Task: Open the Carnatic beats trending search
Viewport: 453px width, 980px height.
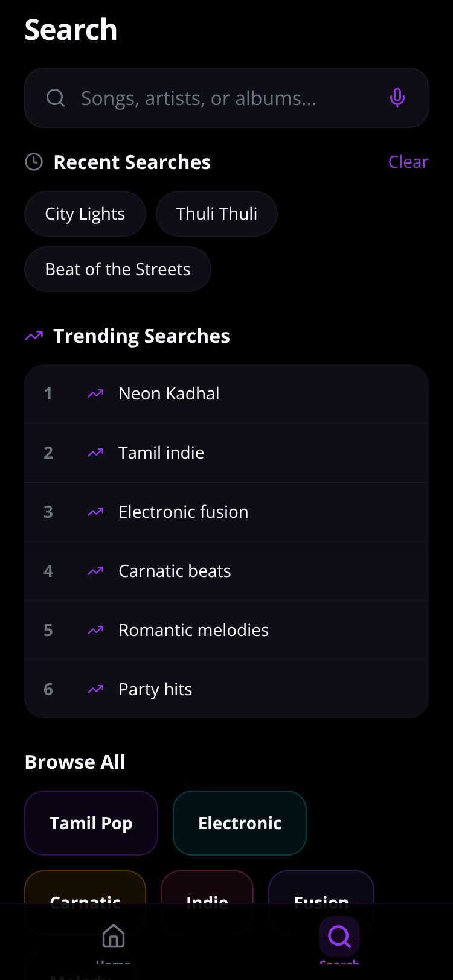Action: point(226,571)
